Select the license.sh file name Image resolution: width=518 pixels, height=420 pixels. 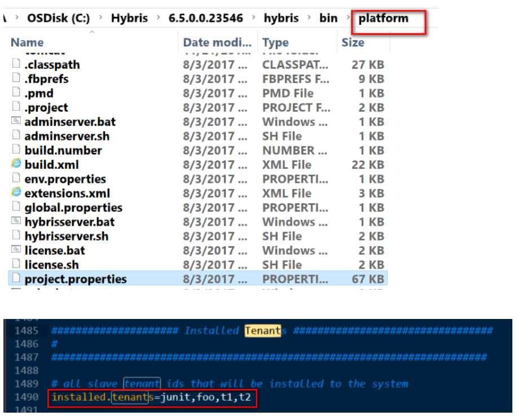point(51,265)
